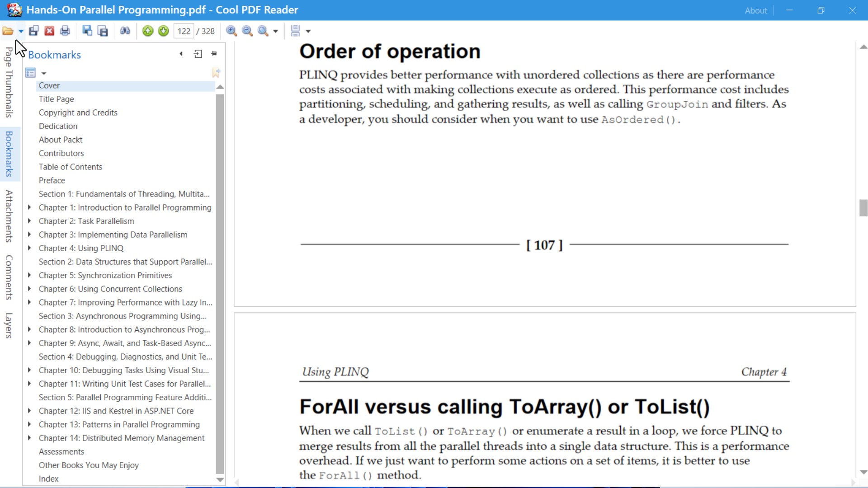The image size is (868, 488).
Task: Click the Print icon in toolbar
Action: (65, 31)
